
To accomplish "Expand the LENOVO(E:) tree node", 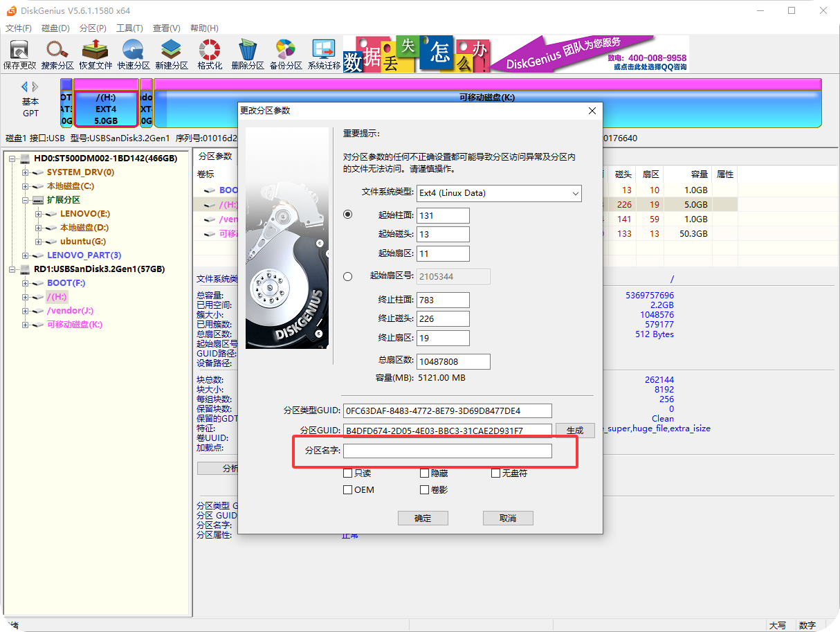I will pos(39,214).
